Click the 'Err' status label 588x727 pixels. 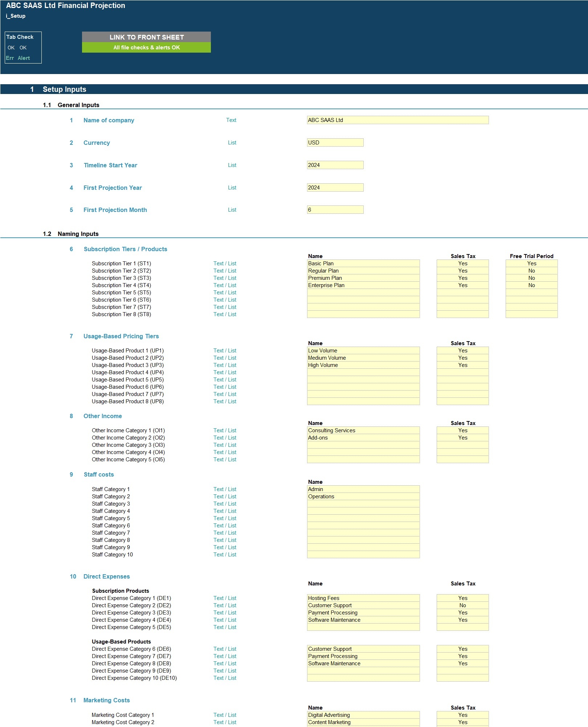10,58
